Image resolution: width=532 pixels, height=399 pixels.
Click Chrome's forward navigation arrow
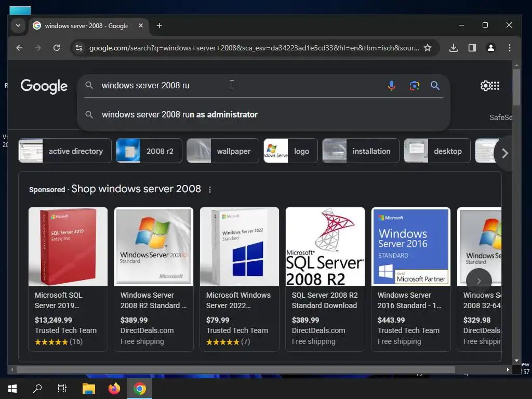[37, 48]
